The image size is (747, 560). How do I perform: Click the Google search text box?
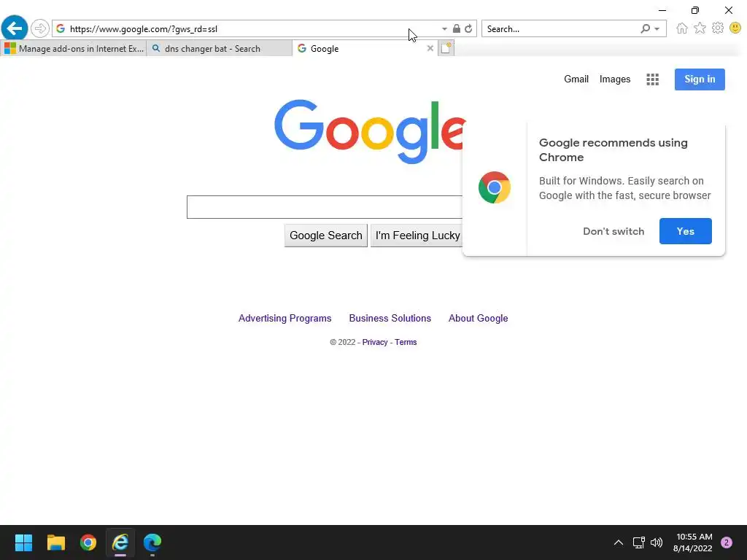point(325,207)
